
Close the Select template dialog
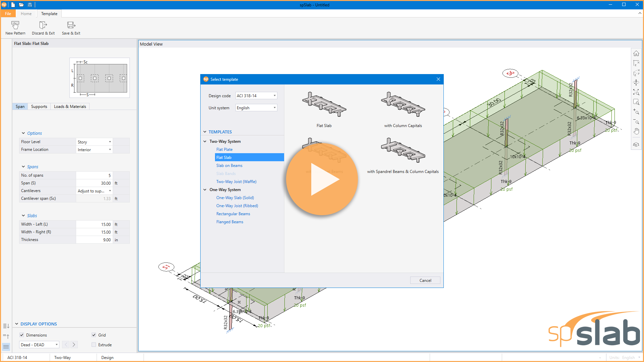pos(438,79)
